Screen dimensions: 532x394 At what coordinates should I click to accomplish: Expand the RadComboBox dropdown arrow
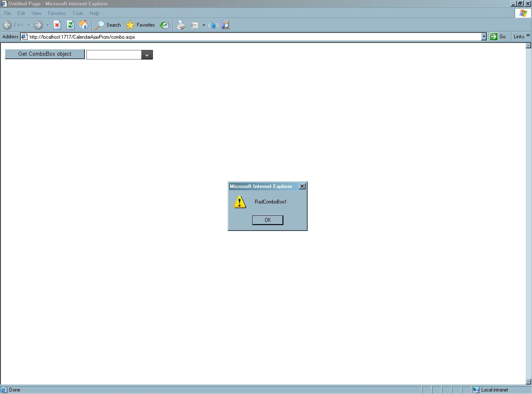pyautogui.click(x=147, y=55)
